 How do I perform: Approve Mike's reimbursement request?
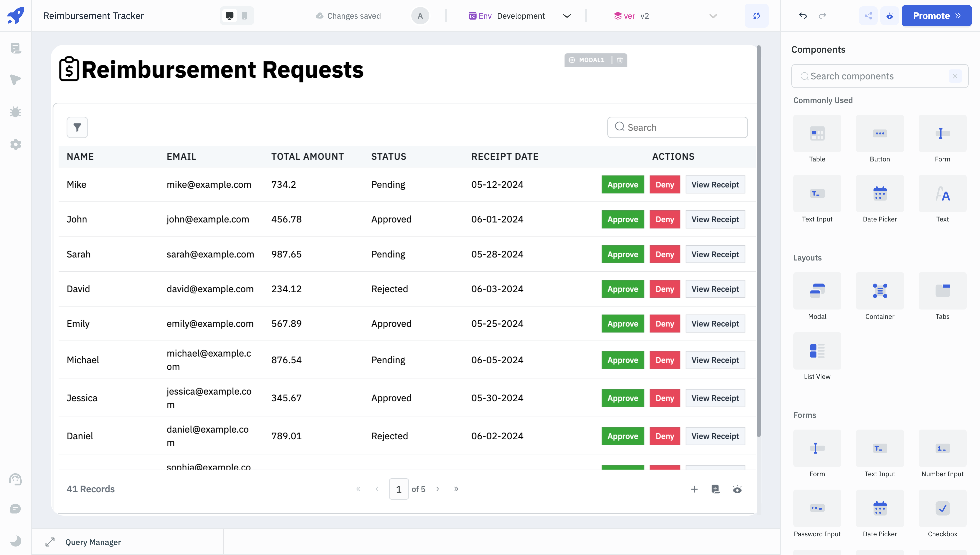tap(622, 184)
